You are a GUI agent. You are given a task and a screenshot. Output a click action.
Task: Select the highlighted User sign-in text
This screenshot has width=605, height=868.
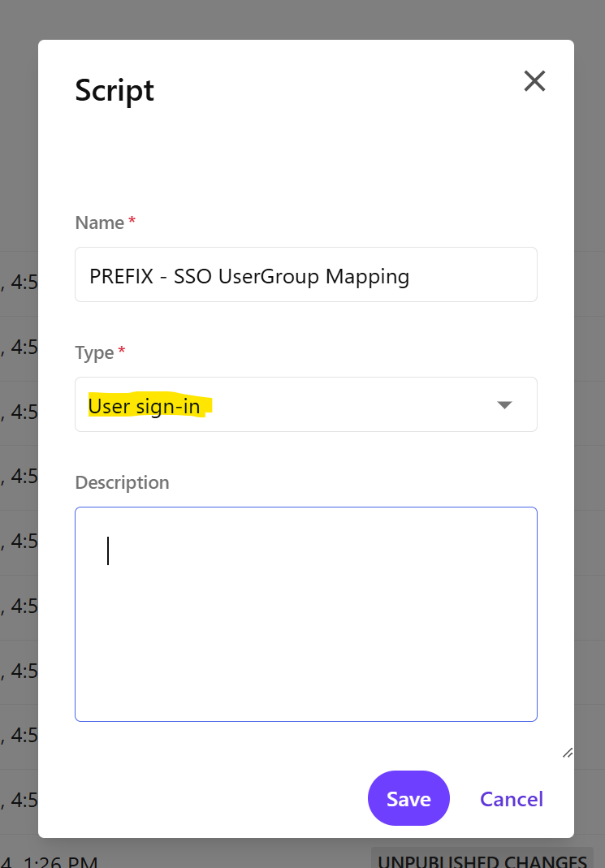(145, 406)
